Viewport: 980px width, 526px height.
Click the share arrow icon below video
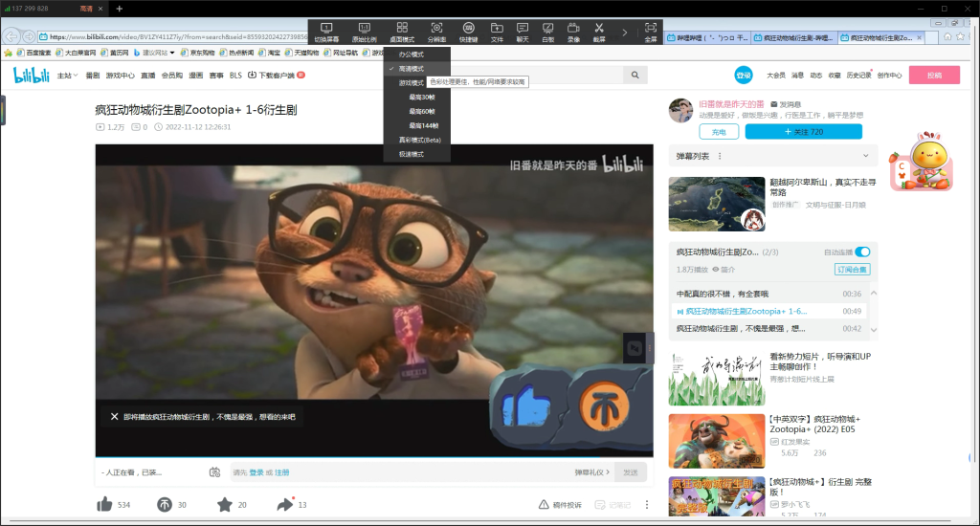(x=284, y=505)
